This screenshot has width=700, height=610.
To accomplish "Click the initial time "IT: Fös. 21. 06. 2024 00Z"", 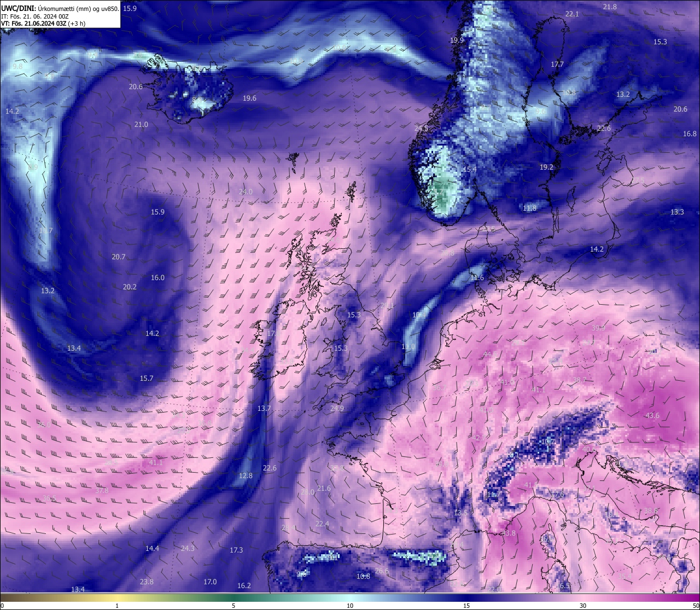I will click(x=35, y=16).
